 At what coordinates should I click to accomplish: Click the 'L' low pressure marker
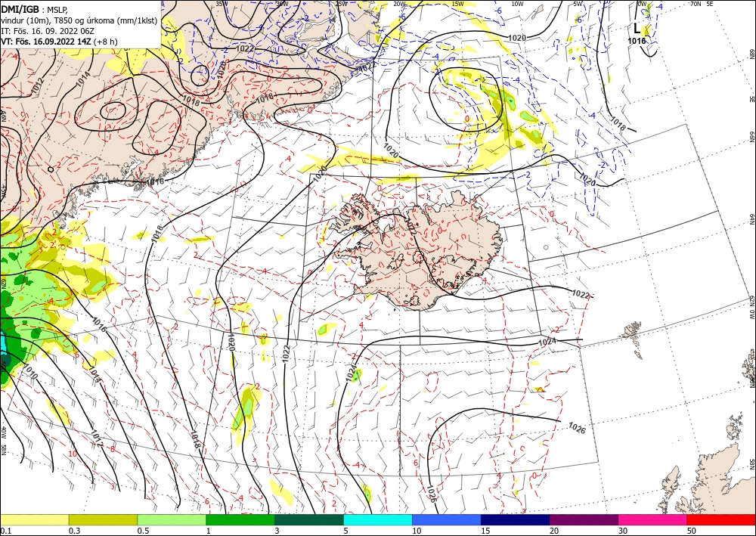click(637, 28)
